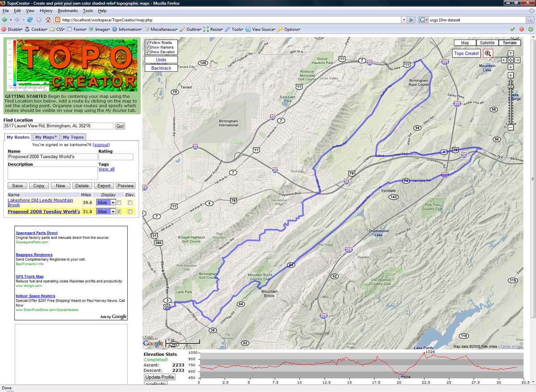Open the View Source toolbar dropdown
This screenshot has height=392, width=536.
coord(261,29)
